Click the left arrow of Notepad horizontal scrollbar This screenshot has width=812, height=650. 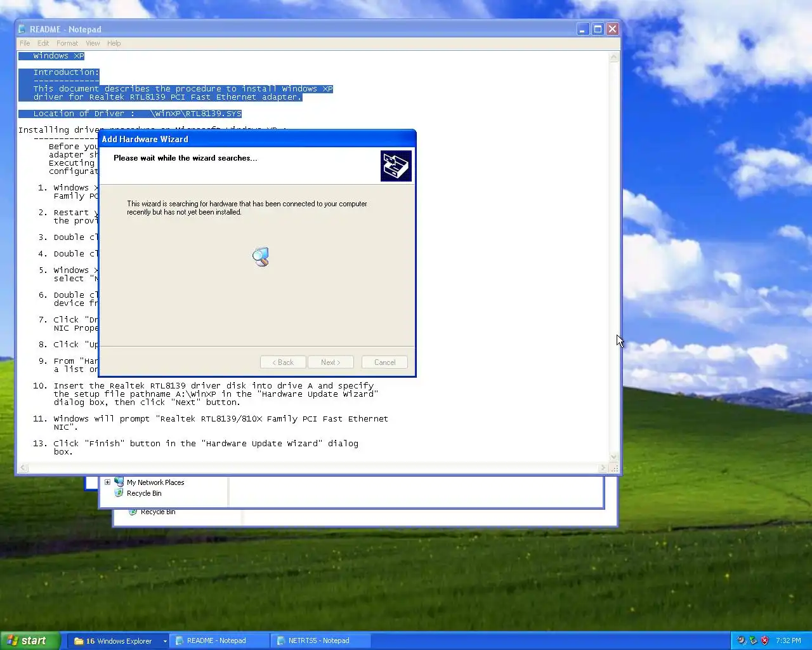click(x=23, y=468)
